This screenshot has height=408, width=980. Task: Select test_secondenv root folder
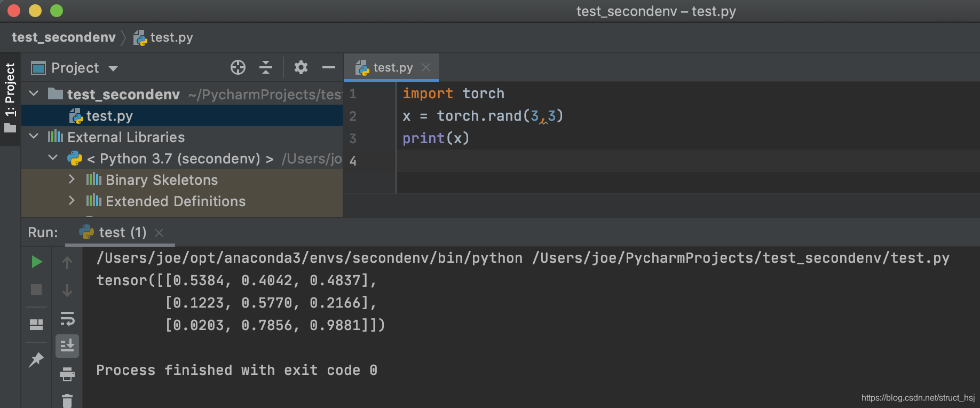point(123,95)
